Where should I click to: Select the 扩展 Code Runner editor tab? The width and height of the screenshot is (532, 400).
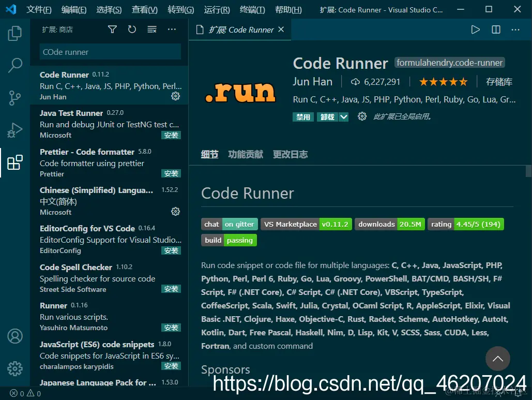tap(240, 29)
